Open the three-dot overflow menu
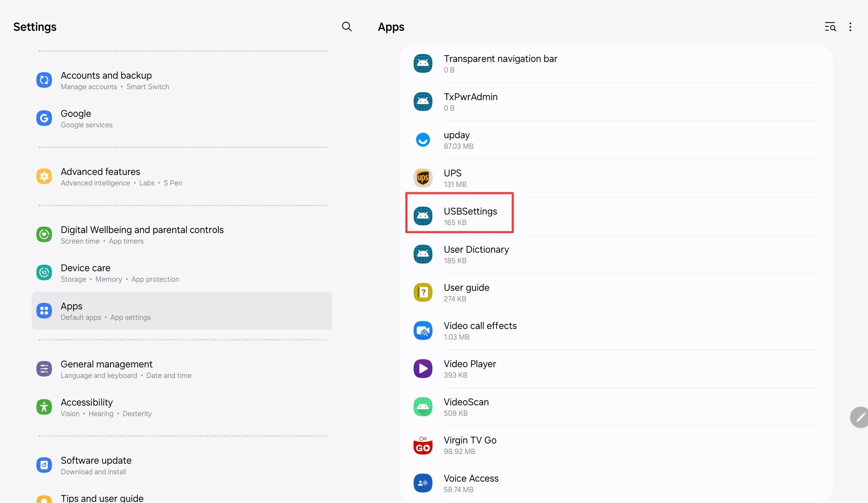The image size is (868, 503). point(850,26)
